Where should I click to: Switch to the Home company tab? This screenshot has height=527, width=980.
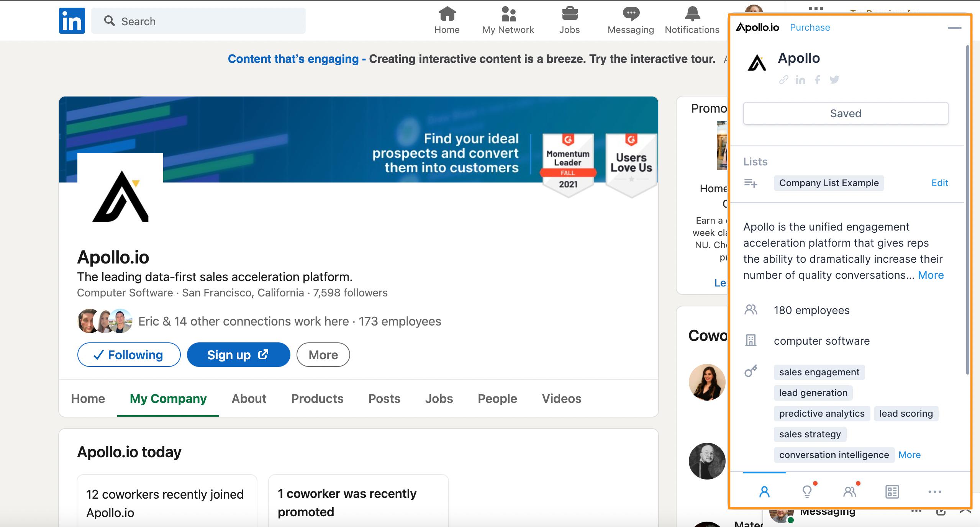(88, 399)
